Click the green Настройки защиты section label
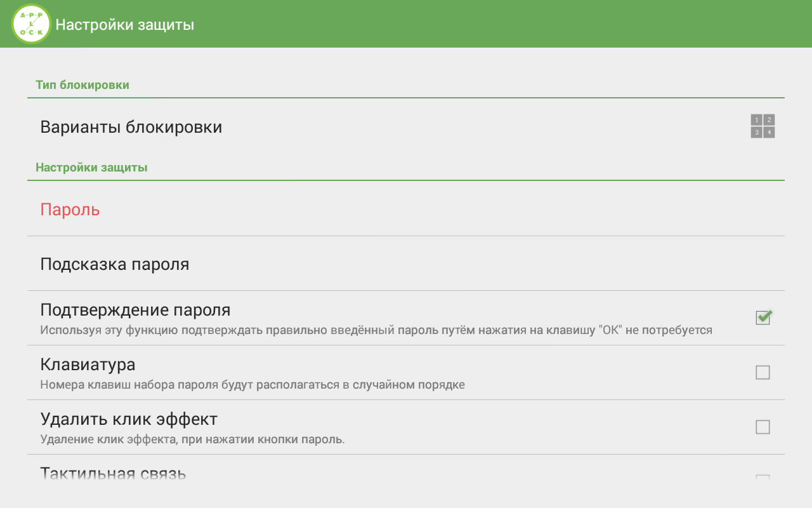The width and height of the screenshot is (812, 508). (x=91, y=168)
